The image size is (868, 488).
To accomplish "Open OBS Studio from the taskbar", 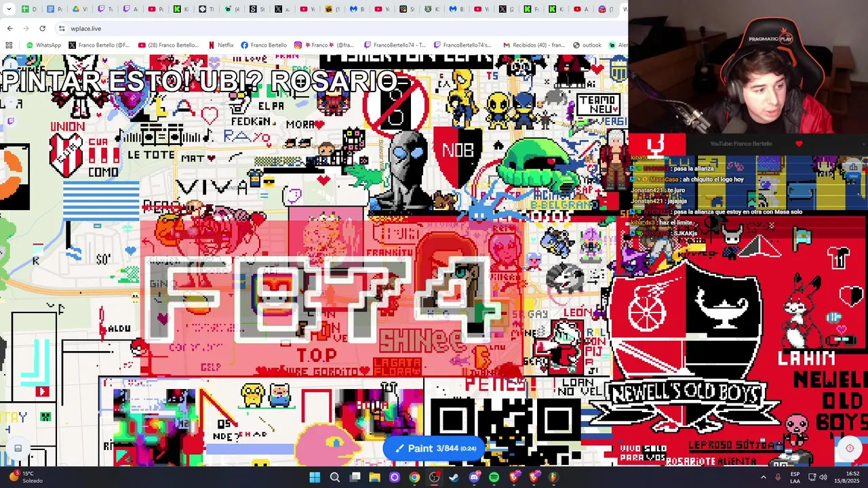I will coord(434,477).
